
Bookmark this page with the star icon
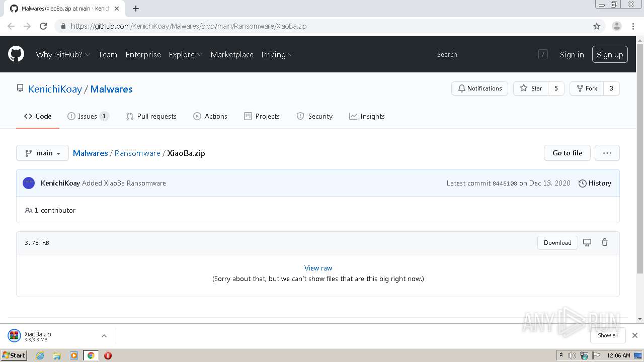[597, 26]
